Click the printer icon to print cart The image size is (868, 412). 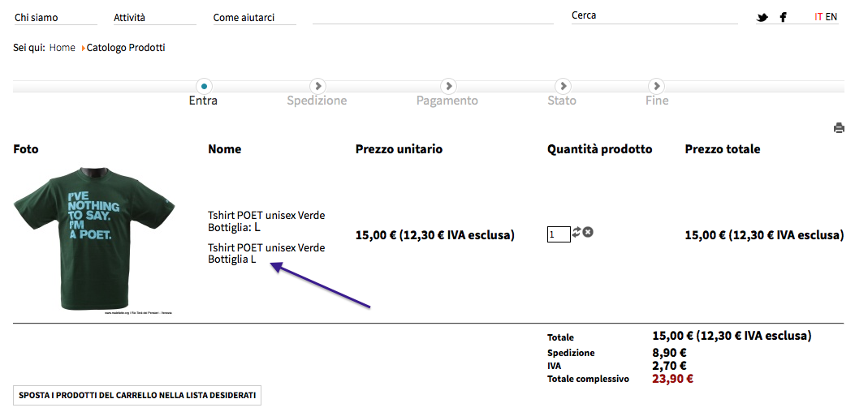pyautogui.click(x=839, y=128)
